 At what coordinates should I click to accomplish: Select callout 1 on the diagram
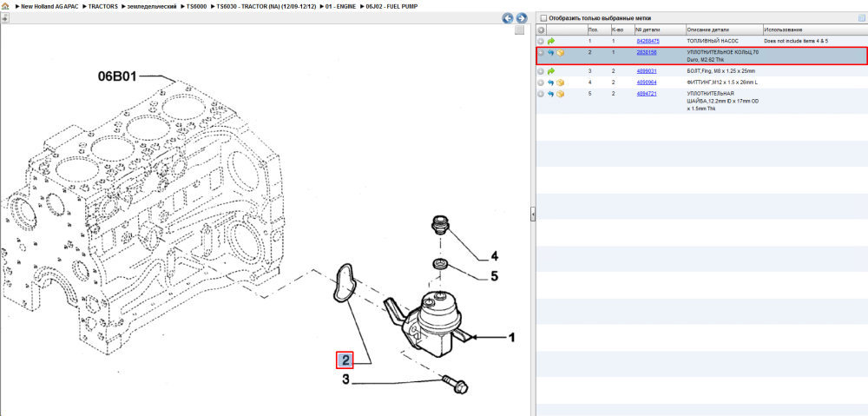tap(512, 337)
